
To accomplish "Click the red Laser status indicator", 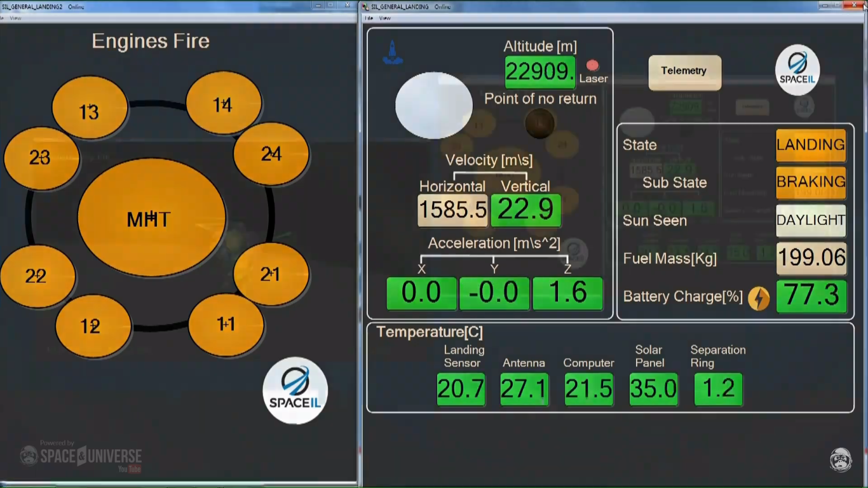I will pos(592,65).
